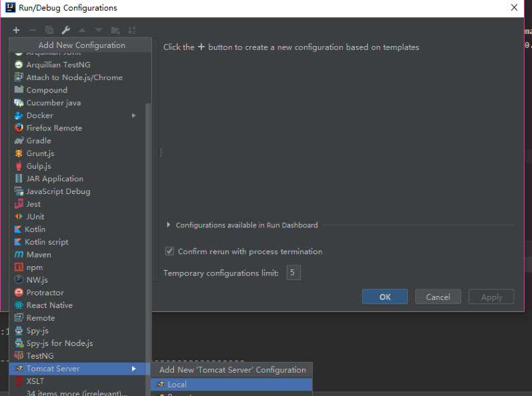Viewport: 532px width, 396px height.
Task: Select the JUnit configuration type
Action: [77, 217]
